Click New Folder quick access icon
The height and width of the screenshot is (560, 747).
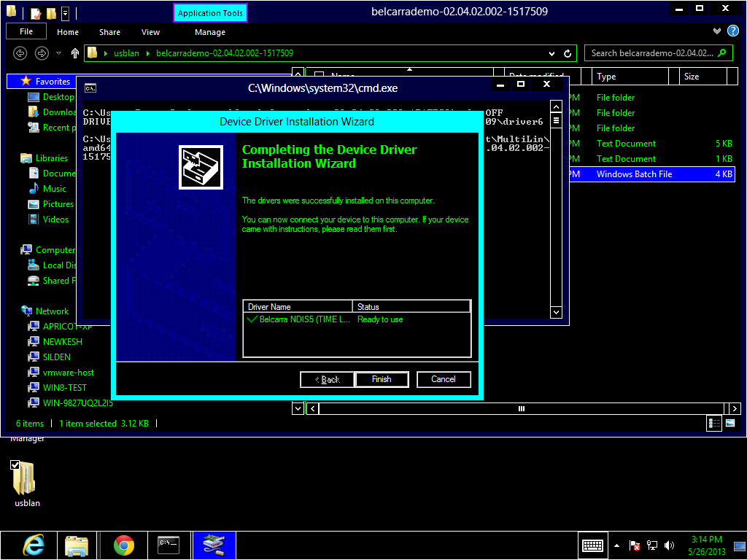(x=51, y=13)
